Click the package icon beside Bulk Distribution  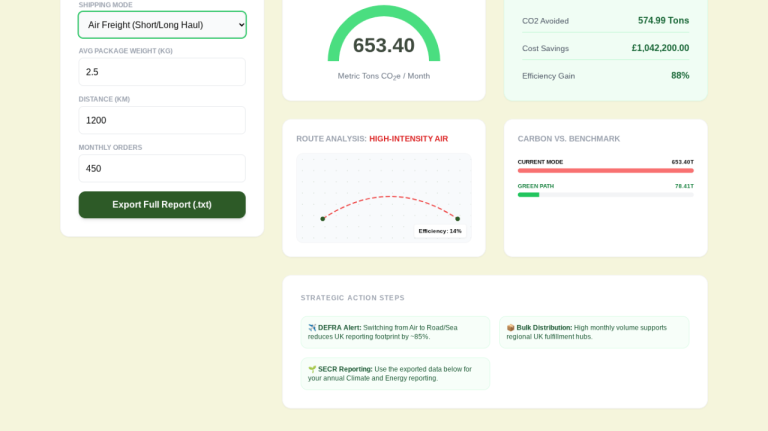pyautogui.click(x=510, y=327)
